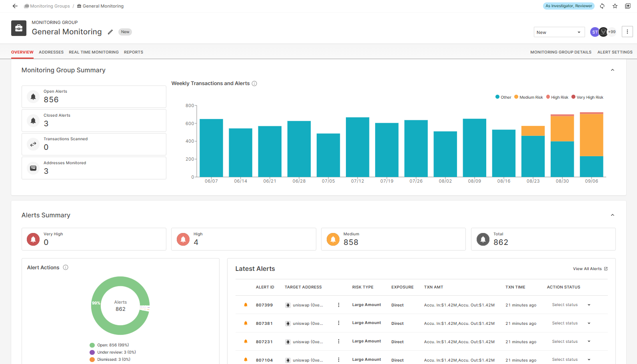Open the starred panel icon at far top right
This screenshot has width=637, height=364.
(x=628, y=6)
